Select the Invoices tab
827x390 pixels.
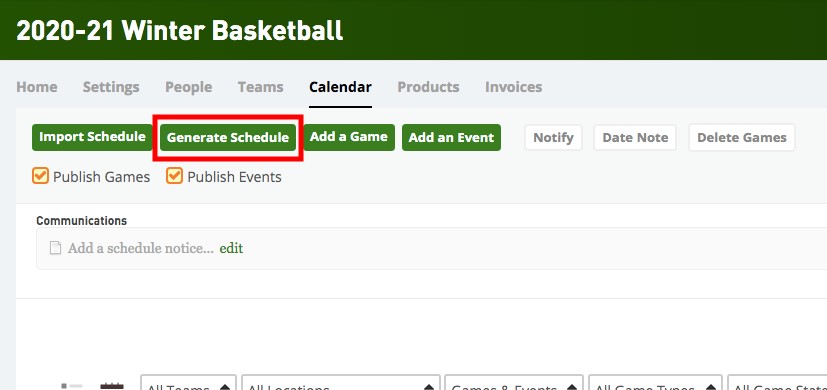(514, 87)
